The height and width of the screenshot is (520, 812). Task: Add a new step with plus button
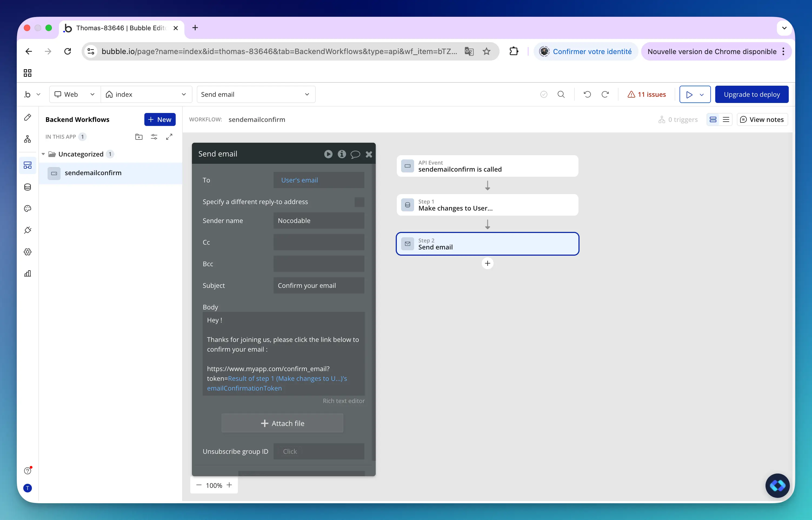pyautogui.click(x=487, y=263)
